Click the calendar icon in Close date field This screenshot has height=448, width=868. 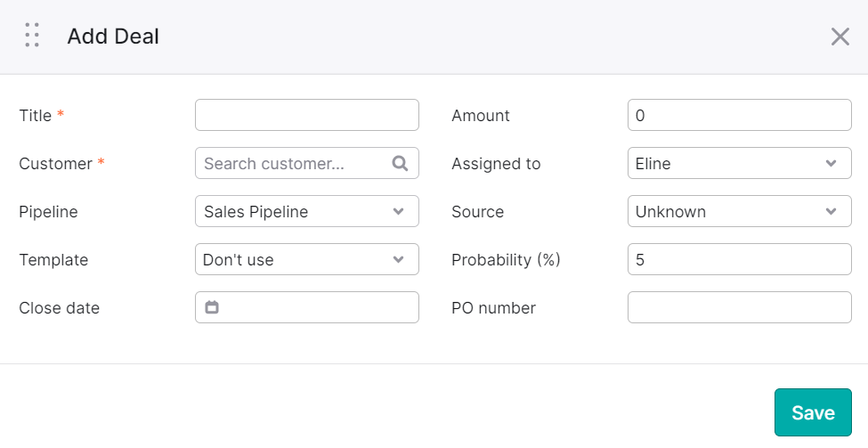pos(212,306)
